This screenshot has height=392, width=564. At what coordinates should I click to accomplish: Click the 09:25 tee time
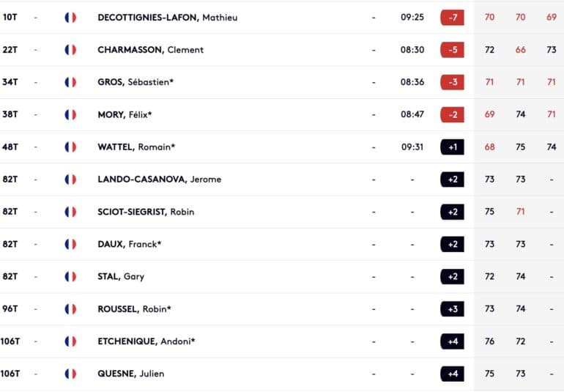click(x=412, y=17)
